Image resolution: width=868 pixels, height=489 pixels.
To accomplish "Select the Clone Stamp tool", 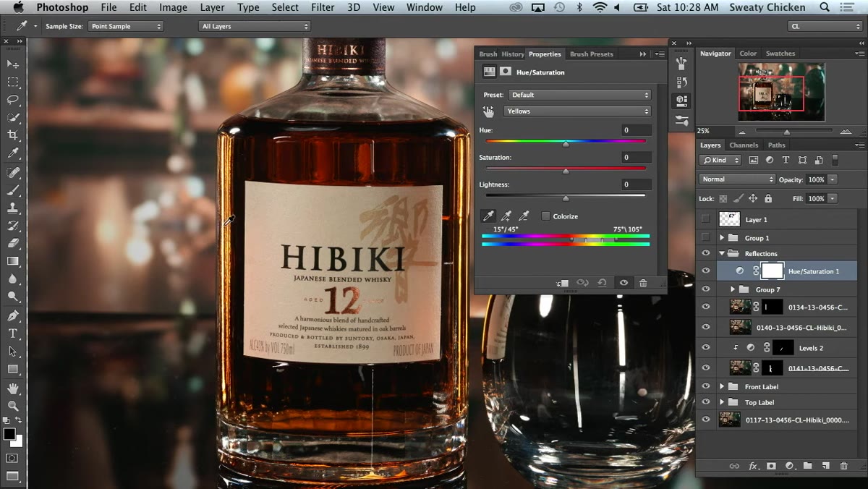I will (13, 208).
